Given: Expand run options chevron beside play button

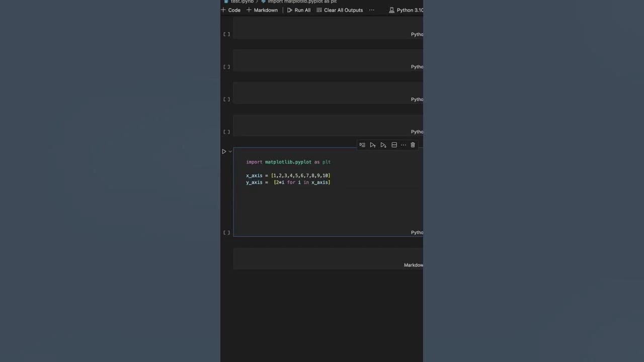Looking at the screenshot, I should click(230, 151).
